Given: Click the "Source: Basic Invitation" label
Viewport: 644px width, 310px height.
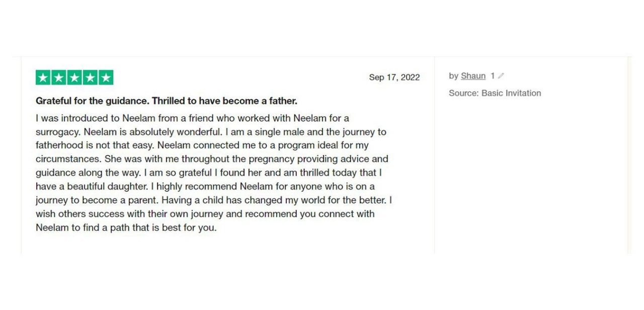Looking at the screenshot, I should [x=495, y=93].
